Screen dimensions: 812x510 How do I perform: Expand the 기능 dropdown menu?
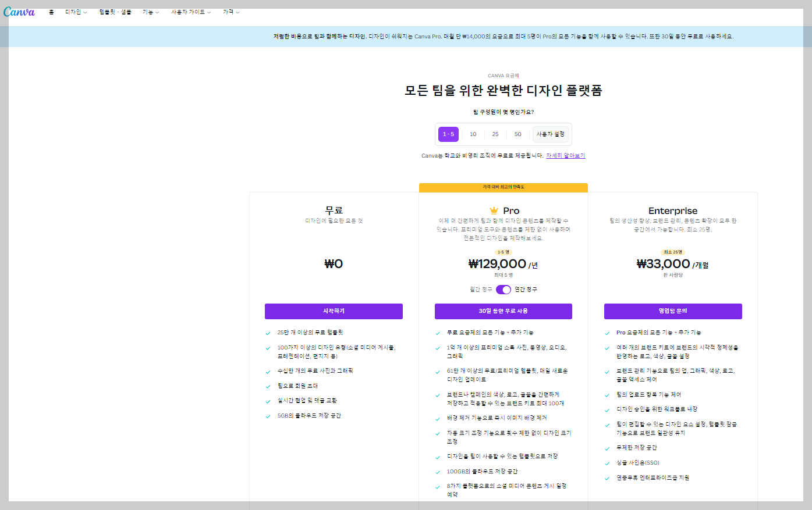click(x=151, y=12)
